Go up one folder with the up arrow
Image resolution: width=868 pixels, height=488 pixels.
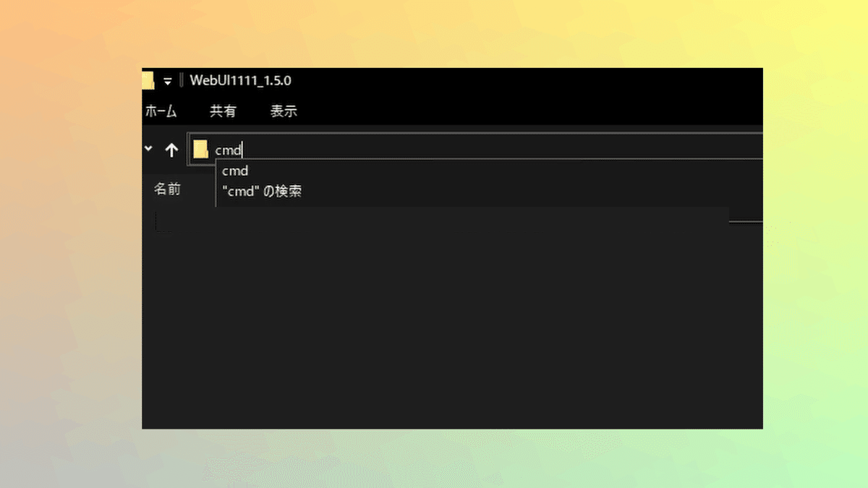click(x=171, y=150)
